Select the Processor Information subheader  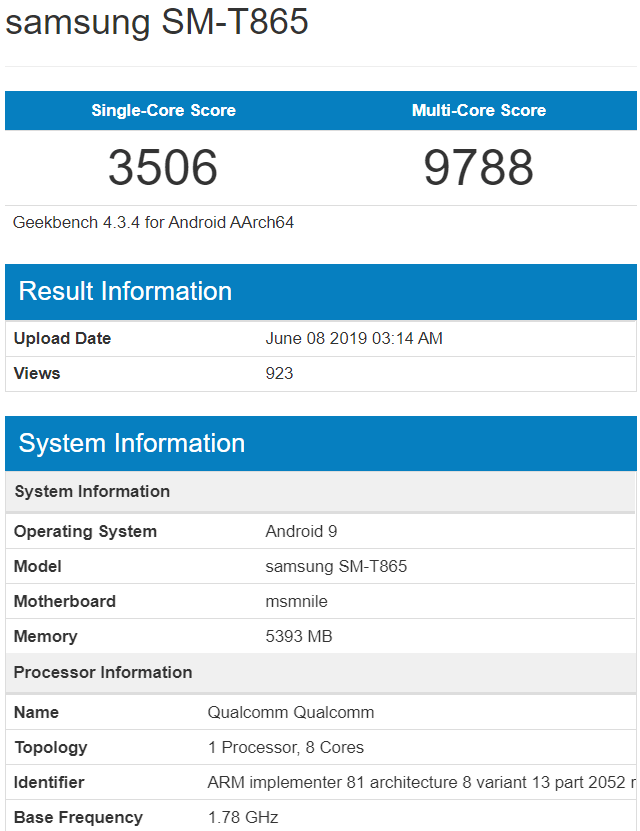321,673
